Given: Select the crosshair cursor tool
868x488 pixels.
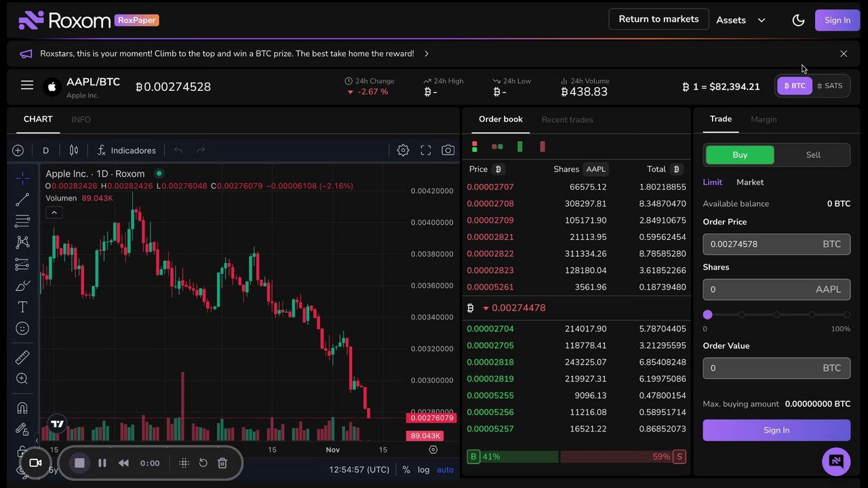Looking at the screenshot, I should 22,178.
